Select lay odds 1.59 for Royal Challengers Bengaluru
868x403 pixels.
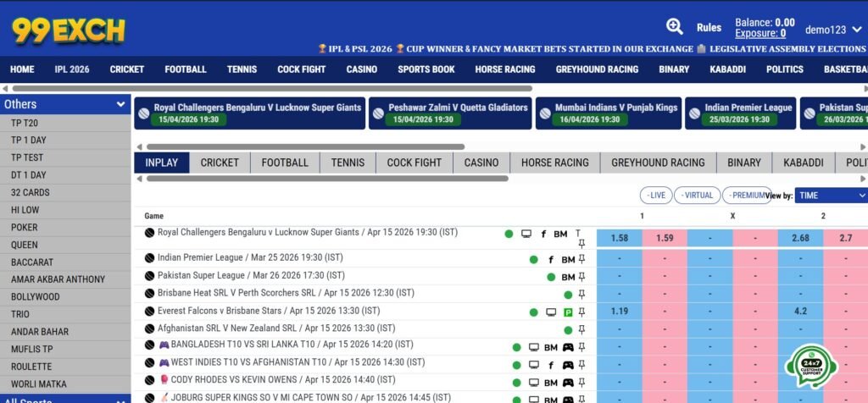click(x=665, y=238)
